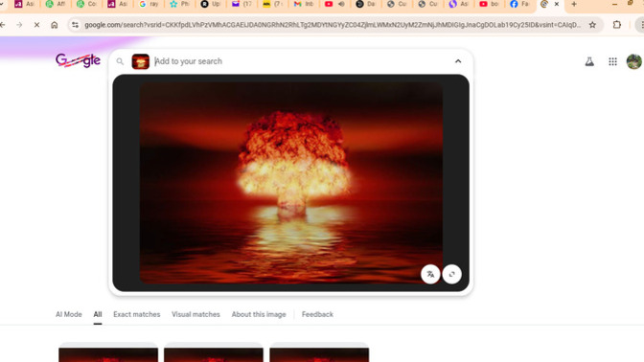Open the Exact matches tab
Screen dimensions: 644x362
pyautogui.click(x=137, y=314)
